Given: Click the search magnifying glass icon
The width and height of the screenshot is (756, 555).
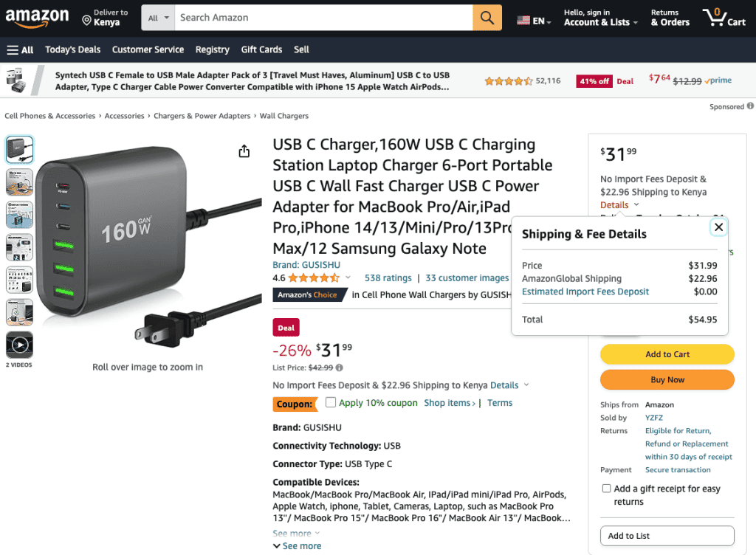Looking at the screenshot, I should (487, 17).
